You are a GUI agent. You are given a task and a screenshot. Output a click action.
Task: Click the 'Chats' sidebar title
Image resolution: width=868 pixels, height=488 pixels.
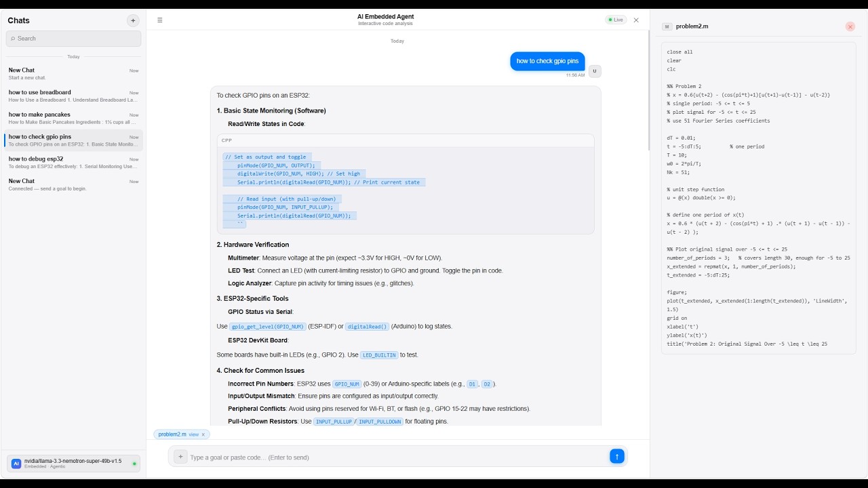(19, 20)
